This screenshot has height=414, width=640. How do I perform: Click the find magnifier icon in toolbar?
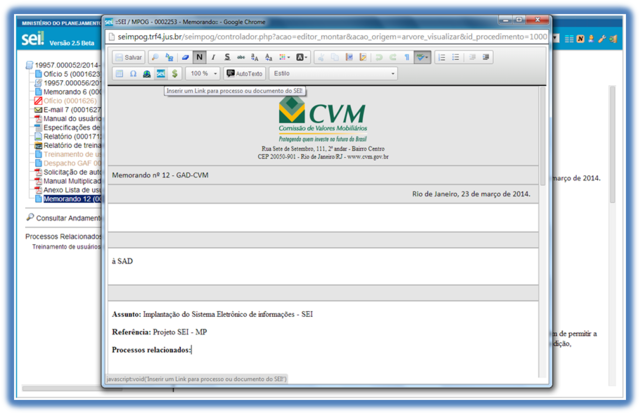pos(154,58)
